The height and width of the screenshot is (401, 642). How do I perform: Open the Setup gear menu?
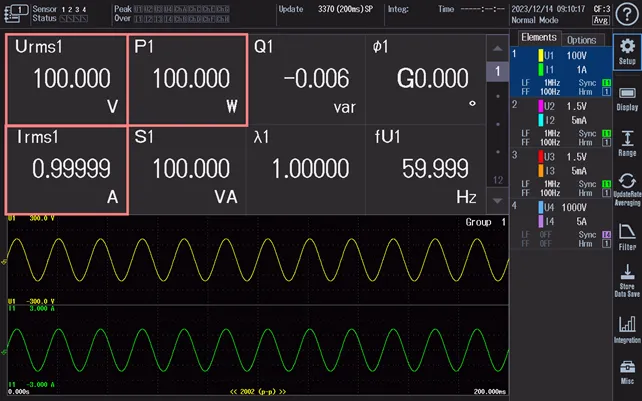click(627, 52)
